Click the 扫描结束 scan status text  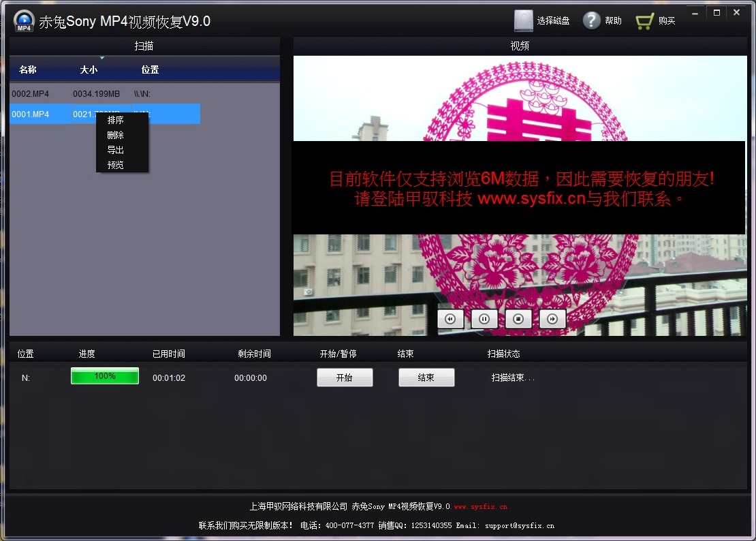click(513, 377)
